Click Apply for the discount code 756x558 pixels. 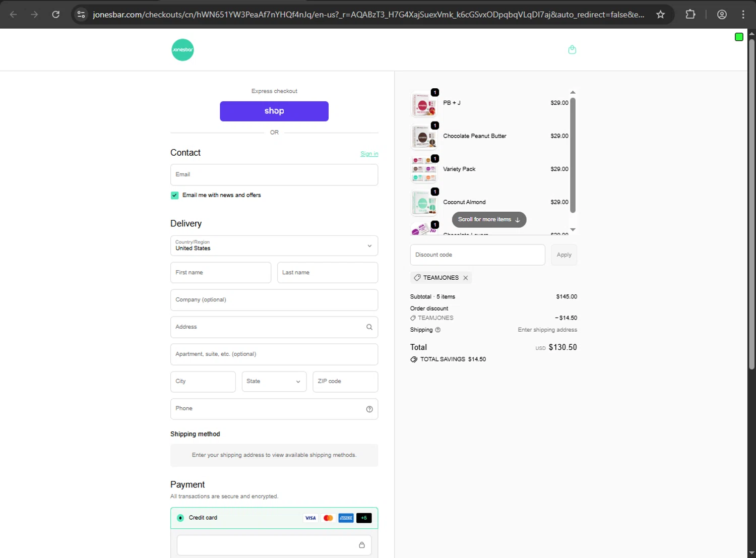[563, 255]
